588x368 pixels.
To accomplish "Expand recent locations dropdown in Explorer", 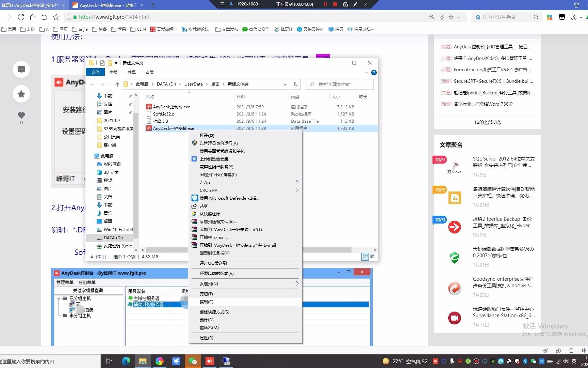I will point(110,84).
